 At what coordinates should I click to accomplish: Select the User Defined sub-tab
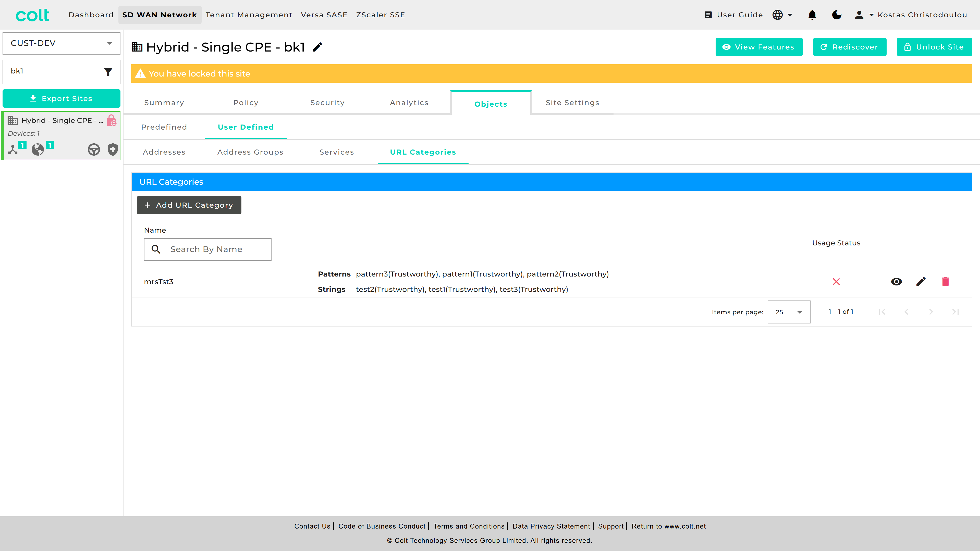[246, 127]
